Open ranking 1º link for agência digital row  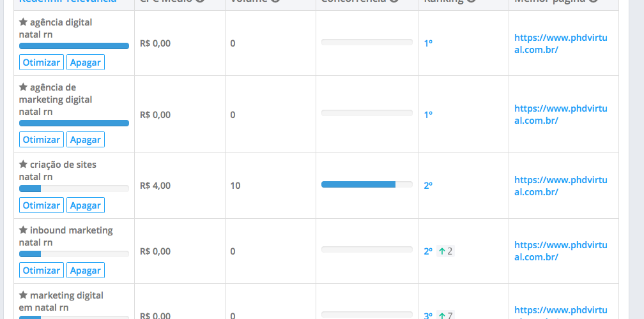point(428,43)
